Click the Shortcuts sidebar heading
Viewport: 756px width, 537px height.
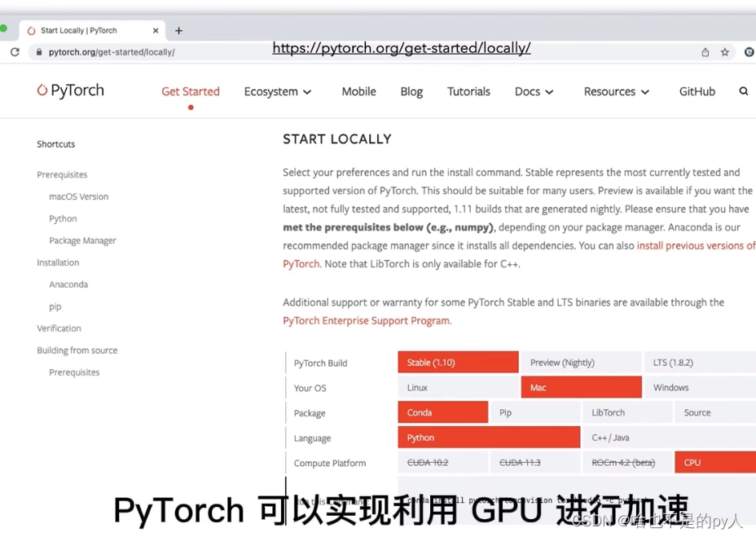56,143
